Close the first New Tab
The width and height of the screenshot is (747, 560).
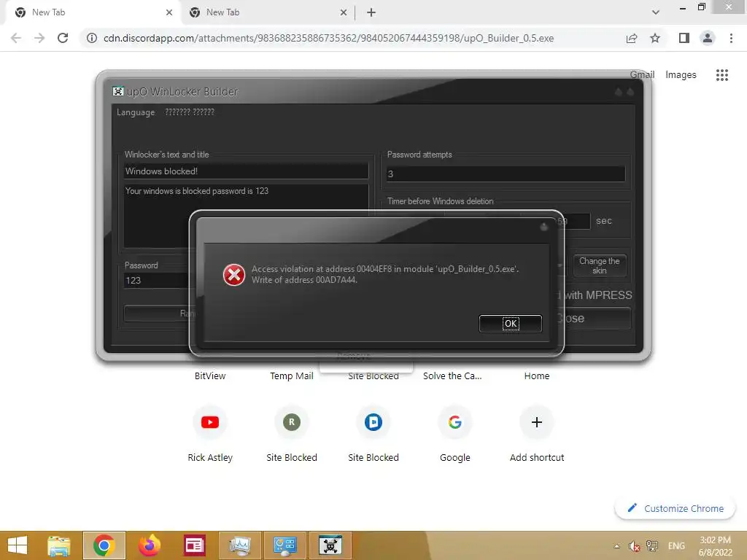[169, 12]
